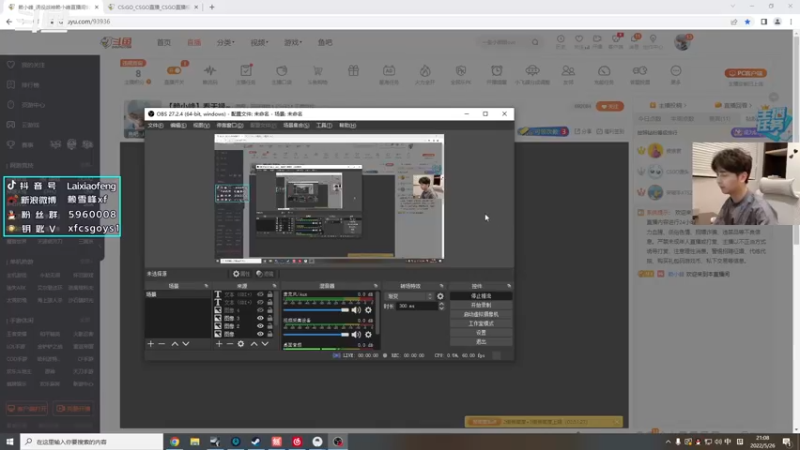Open the OBS Studio taskbar icon

coord(338,441)
